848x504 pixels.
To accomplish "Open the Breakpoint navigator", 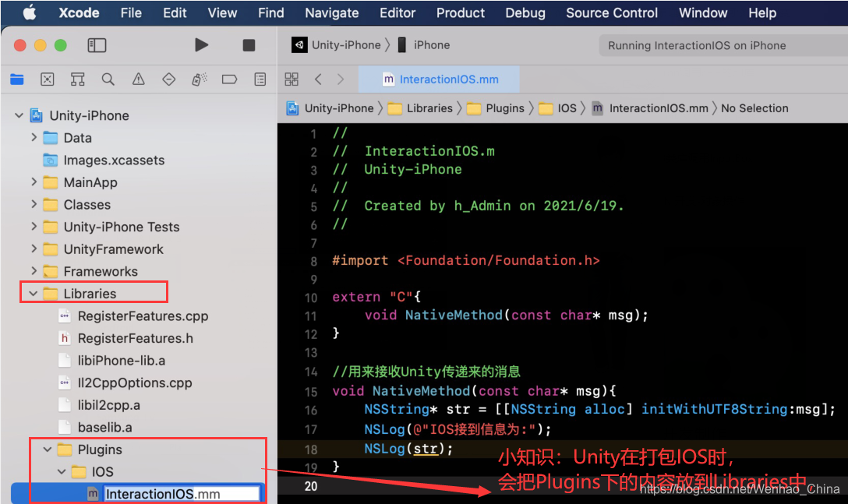I will [x=230, y=79].
